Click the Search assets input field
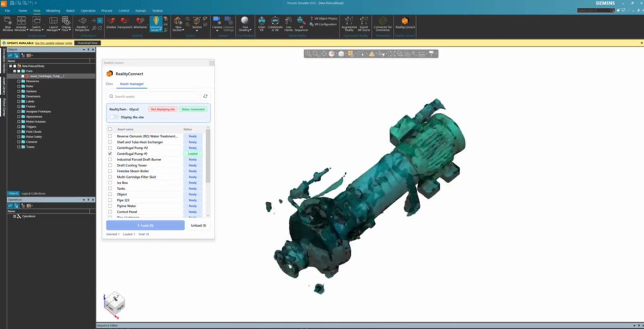The width and height of the screenshot is (644, 329). pyautogui.click(x=152, y=96)
